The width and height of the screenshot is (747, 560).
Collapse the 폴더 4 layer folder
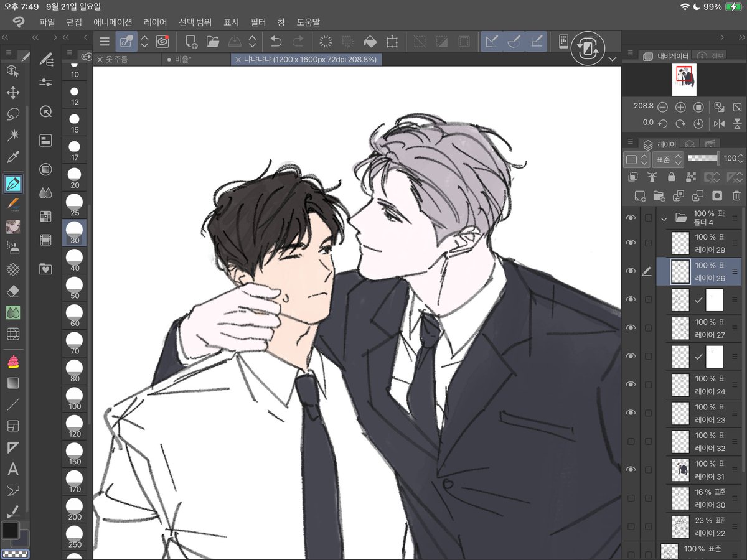click(664, 218)
